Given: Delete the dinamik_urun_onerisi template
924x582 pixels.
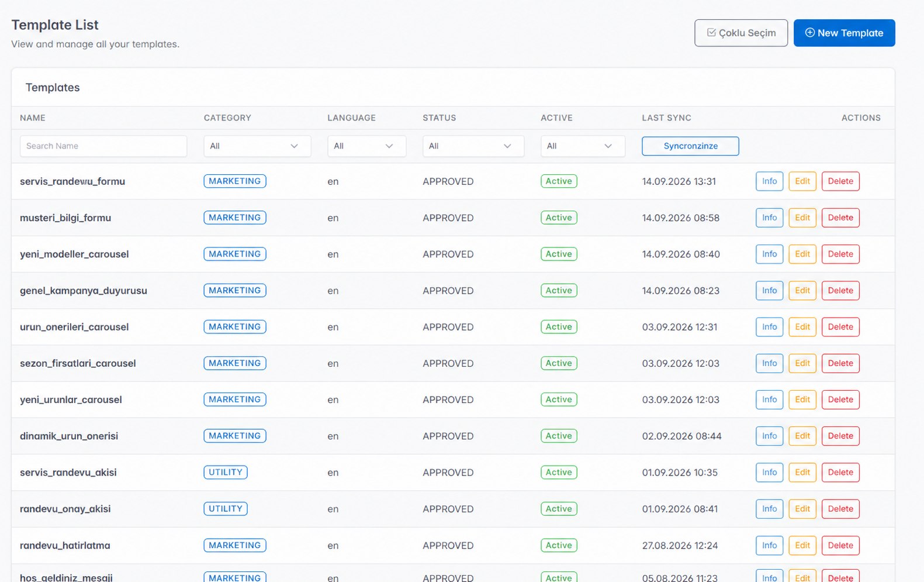Looking at the screenshot, I should [x=840, y=436].
